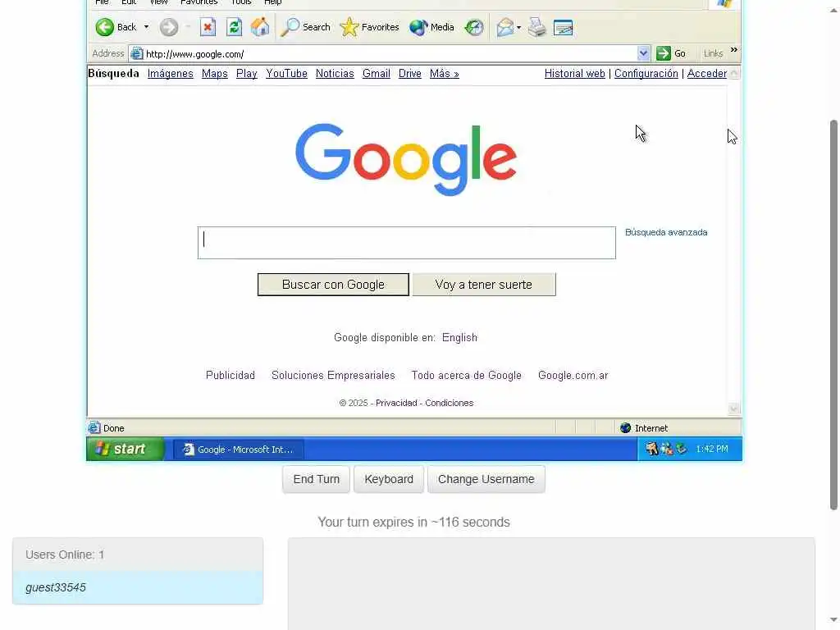Click IE scrollbar down arrow
This screenshot has height=630, width=840.
[734, 409]
